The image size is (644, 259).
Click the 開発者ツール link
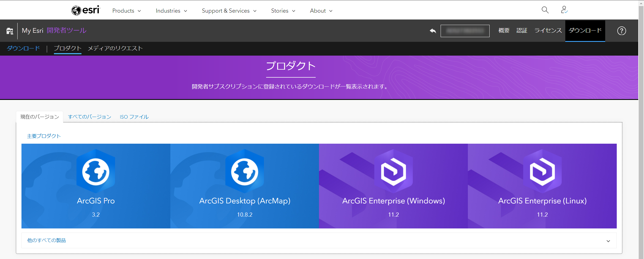click(x=67, y=31)
